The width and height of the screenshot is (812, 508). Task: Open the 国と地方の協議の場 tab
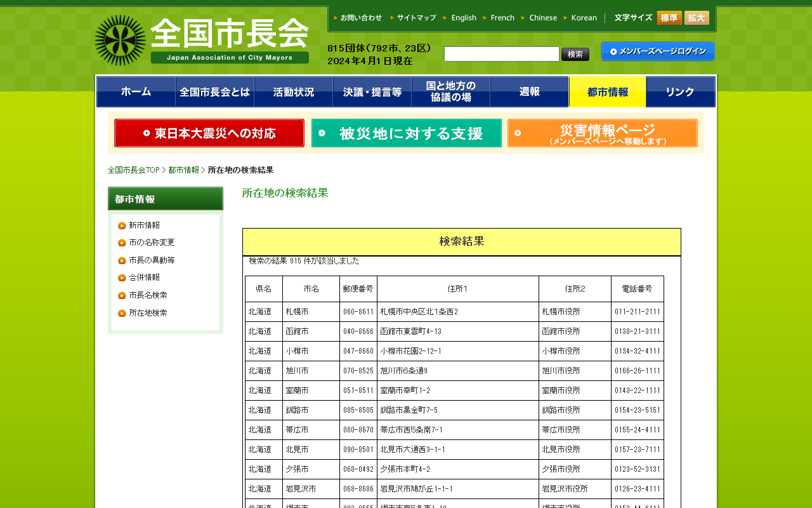pyautogui.click(x=451, y=92)
